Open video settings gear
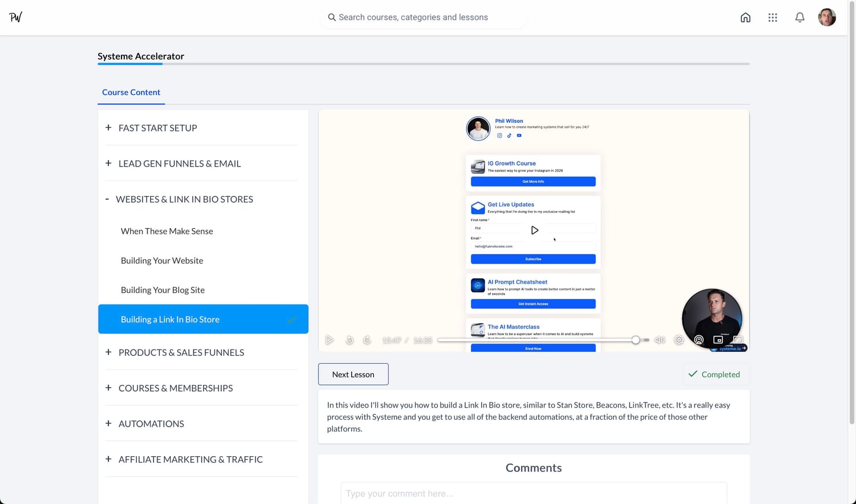This screenshot has width=856, height=504. [x=679, y=340]
